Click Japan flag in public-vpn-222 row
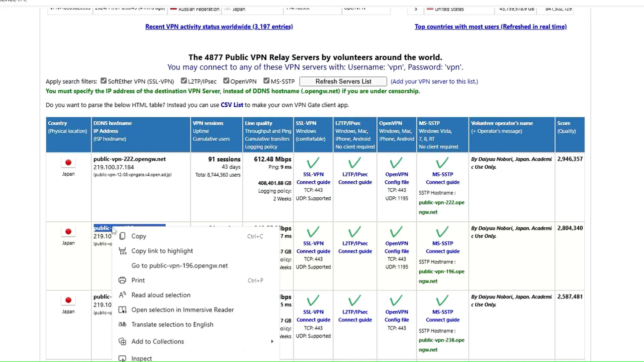 [x=68, y=163]
